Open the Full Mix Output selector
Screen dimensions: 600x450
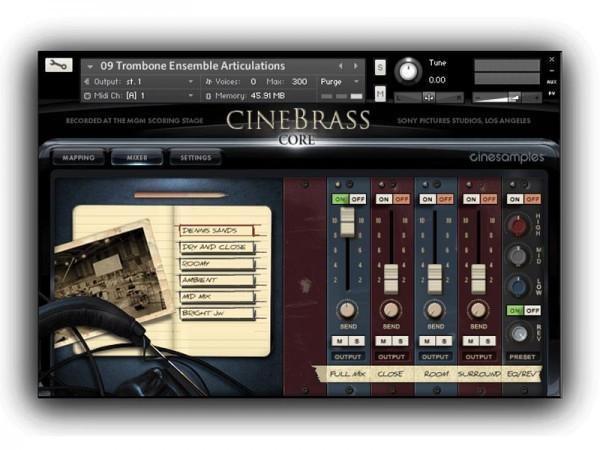pos(347,357)
